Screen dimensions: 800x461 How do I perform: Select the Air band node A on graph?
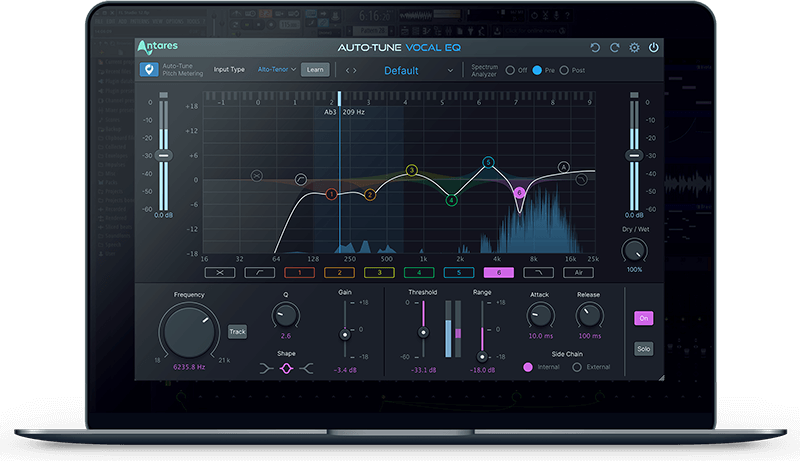tap(563, 167)
